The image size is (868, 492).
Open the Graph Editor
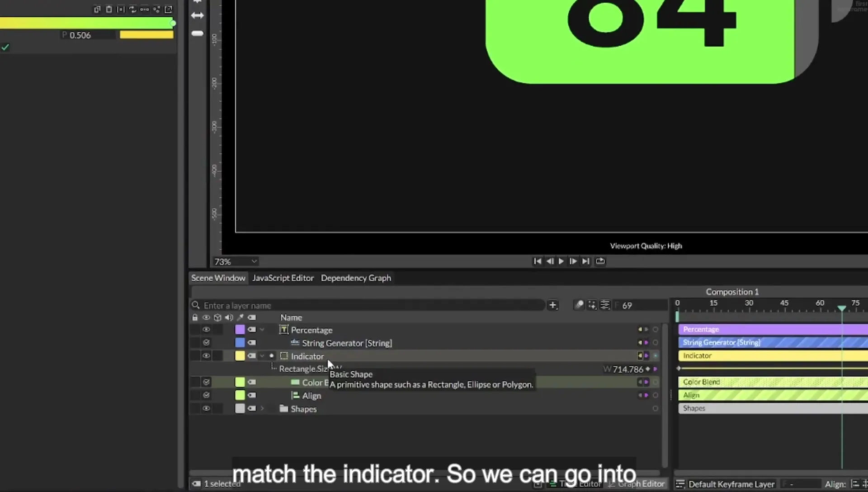pyautogui.click(x=637, y=484)
